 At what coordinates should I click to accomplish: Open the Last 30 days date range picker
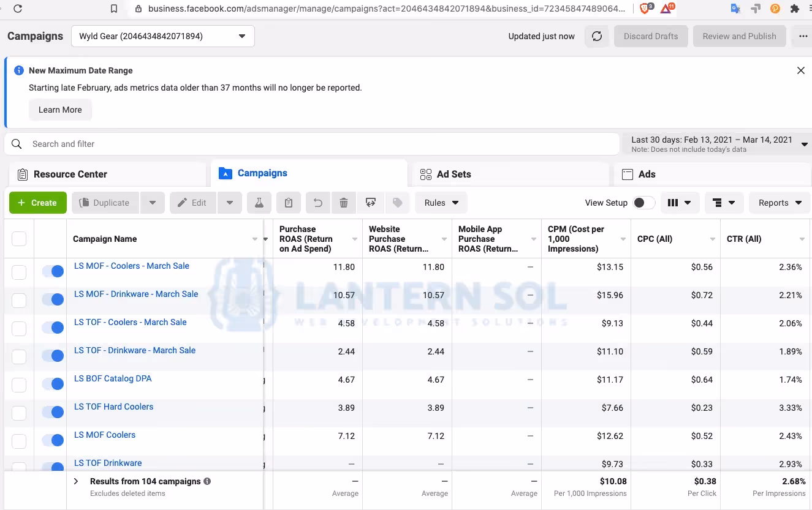pyautogui.click(x=717, y=144)
